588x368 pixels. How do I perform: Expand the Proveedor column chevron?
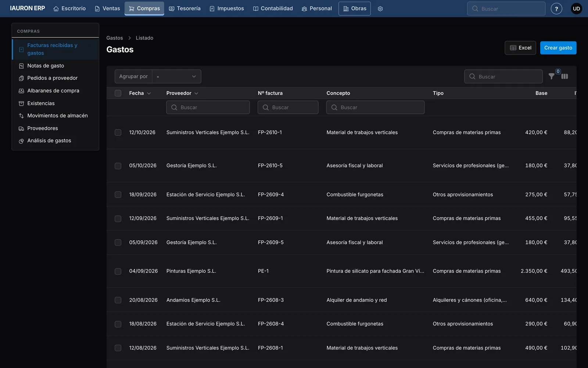196,93
